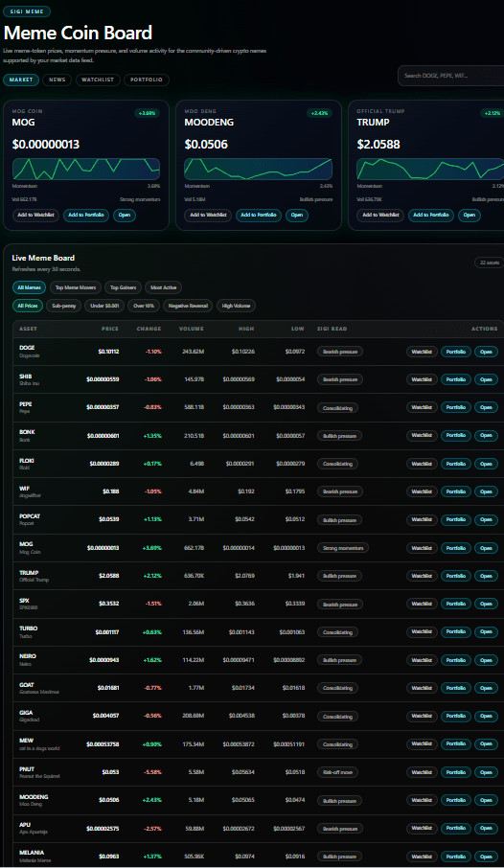Apply the Negative Reversal filter
Viewport: 504px width, 868px height.
[x=188, y=306]
